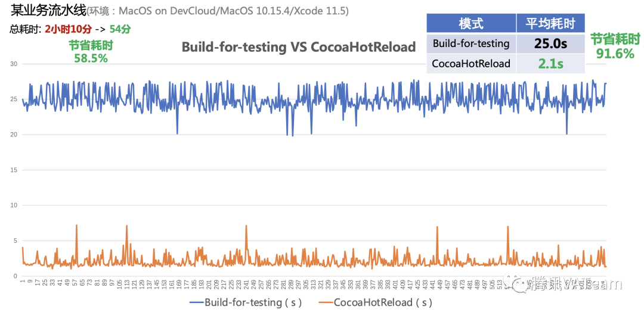Click the 某业务流水线 heading
644x312 pixels.
click(x=48, y=10)
